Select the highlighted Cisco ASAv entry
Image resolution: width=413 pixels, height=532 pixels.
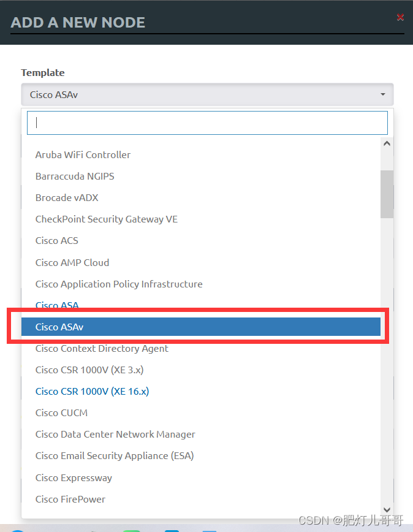coord(201,327)
